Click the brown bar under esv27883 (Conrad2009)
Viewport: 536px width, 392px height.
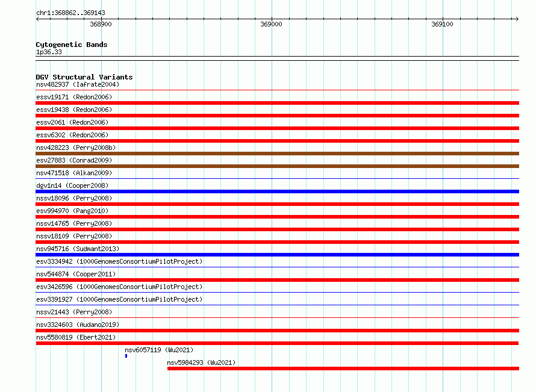pyautogui.click(x=277, y=166)
